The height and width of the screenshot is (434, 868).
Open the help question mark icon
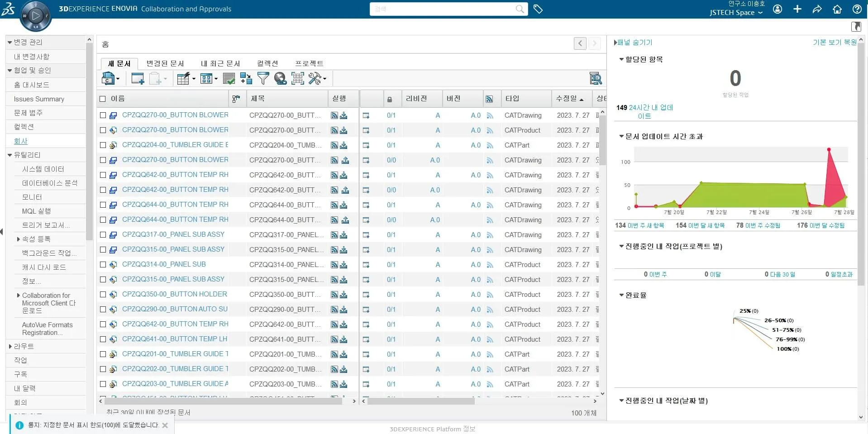857,9
